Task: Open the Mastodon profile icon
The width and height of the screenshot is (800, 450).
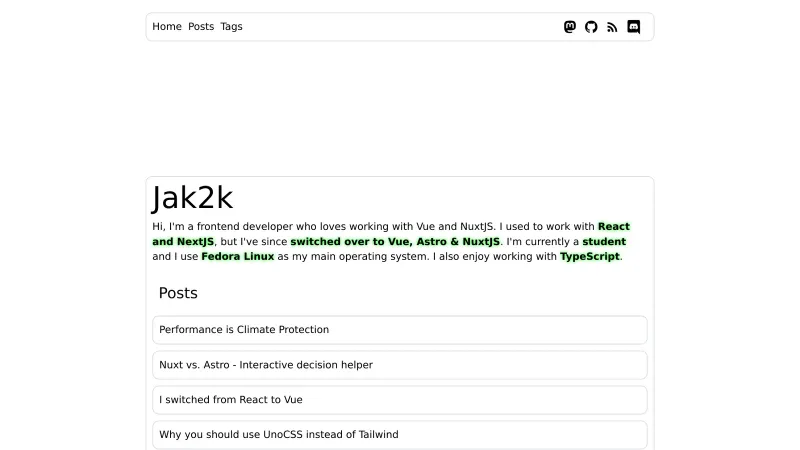Action: pos(570,27)
